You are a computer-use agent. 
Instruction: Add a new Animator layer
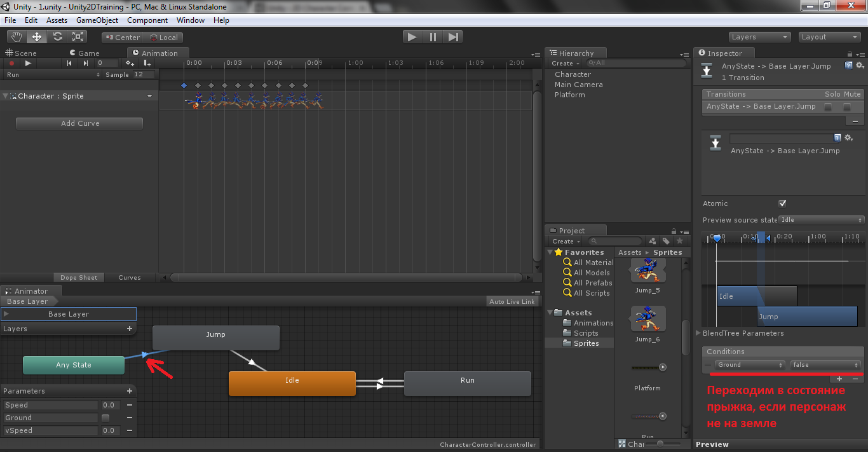pyautogui.click(x=130, y=329)
